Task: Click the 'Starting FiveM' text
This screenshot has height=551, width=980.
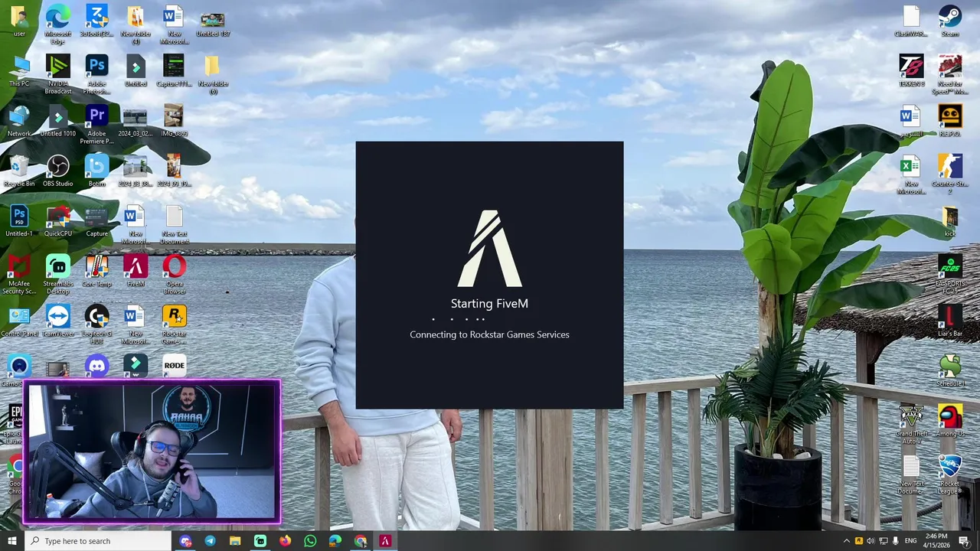Action: (489, 304)
